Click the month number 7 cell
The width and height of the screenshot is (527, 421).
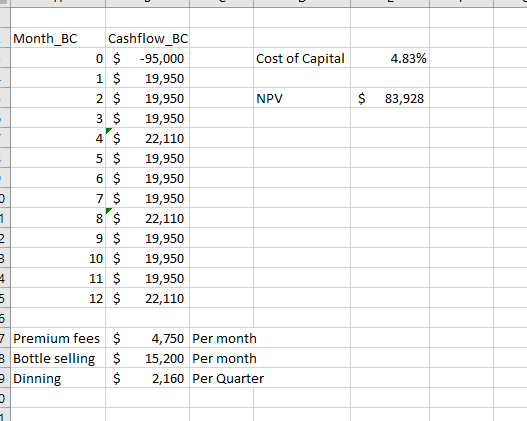click(58, 198)
